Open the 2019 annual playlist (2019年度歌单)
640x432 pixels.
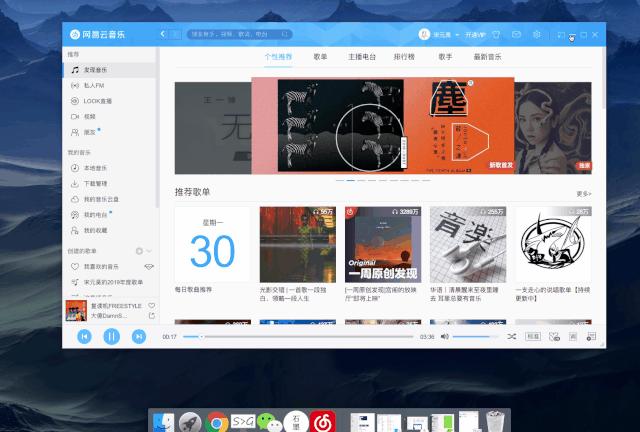point(109,282)
